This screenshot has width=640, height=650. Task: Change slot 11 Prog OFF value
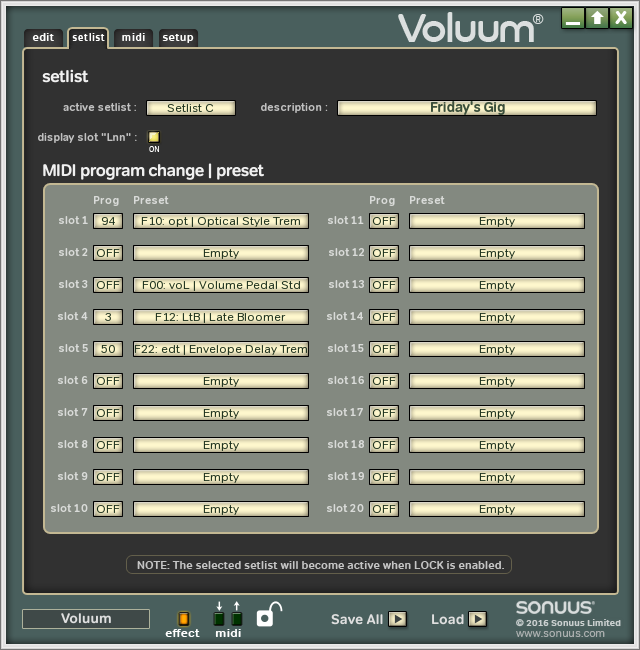click(384, 221)
